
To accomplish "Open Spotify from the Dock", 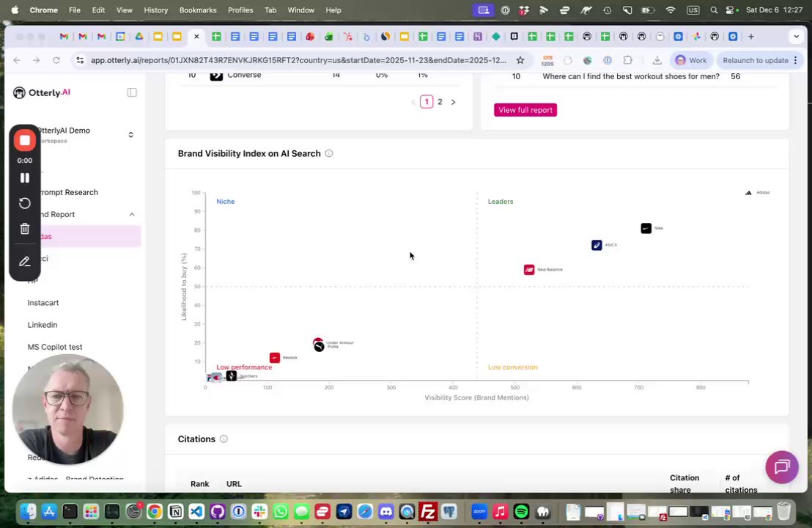I will (x=522, y=512).
